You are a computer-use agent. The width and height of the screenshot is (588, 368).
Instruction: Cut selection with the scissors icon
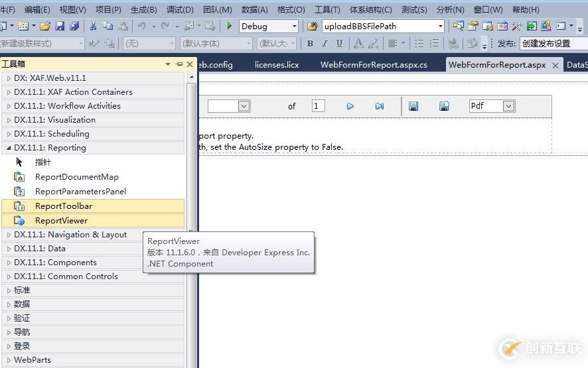pos(93,26)
